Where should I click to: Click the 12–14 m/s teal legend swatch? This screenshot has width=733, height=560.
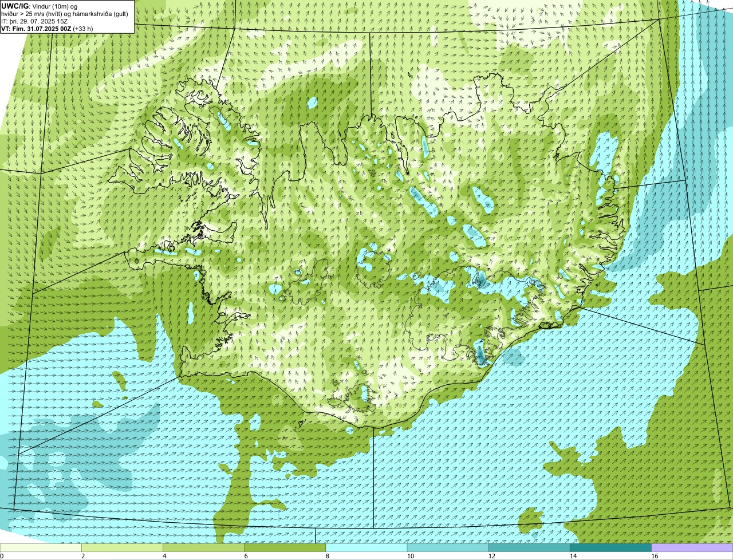pyautogui.click(x=529, y=548)
